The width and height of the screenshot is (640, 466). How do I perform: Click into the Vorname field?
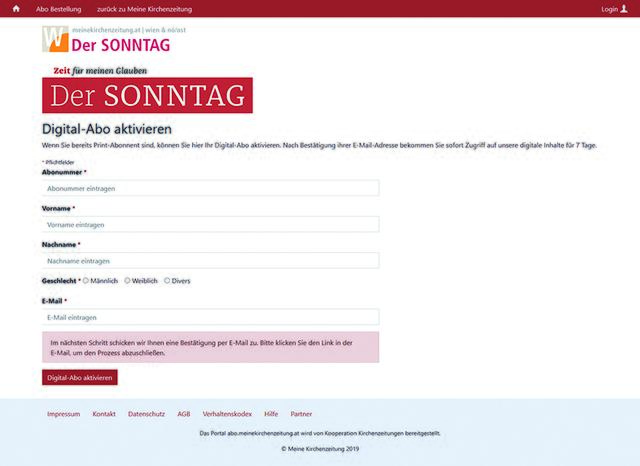(x=210, y=225)
